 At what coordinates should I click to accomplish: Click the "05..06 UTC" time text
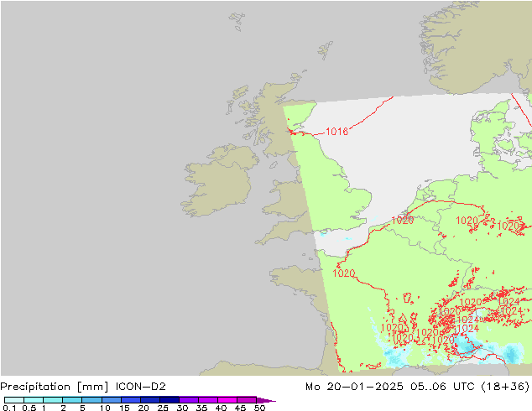(x=441, y=386)
